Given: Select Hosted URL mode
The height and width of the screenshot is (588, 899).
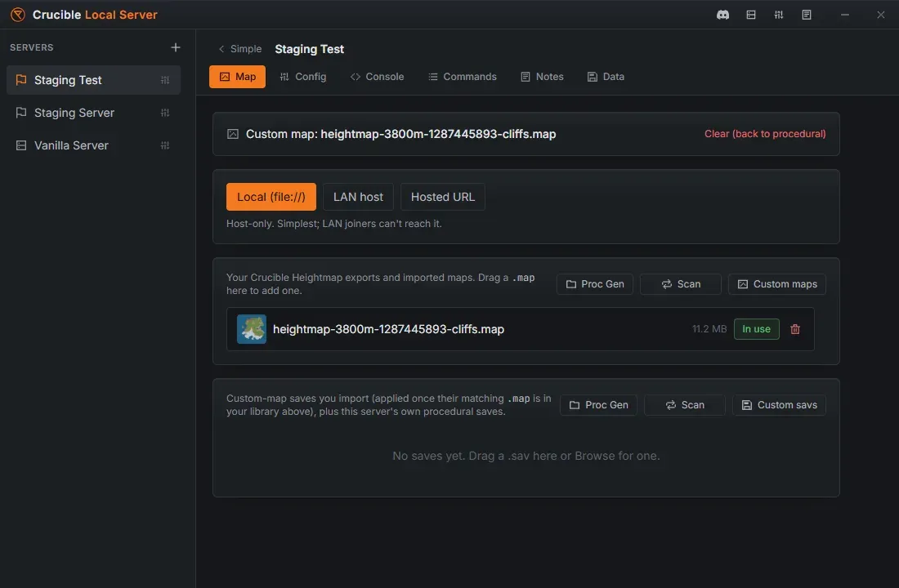Looking at the screenshot, I should coord(443,197).
